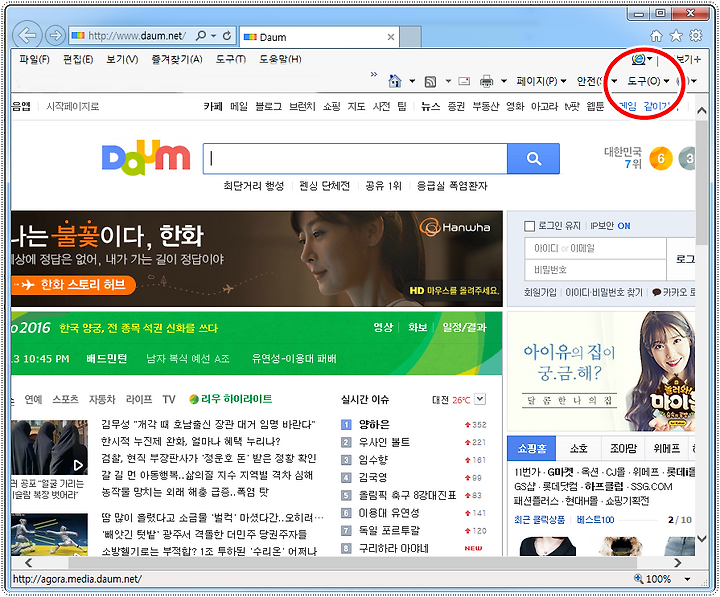Screen dimensions: 720x597
Task: Click the 한화 스토리 허브 banner button
Action: point(73,285)
